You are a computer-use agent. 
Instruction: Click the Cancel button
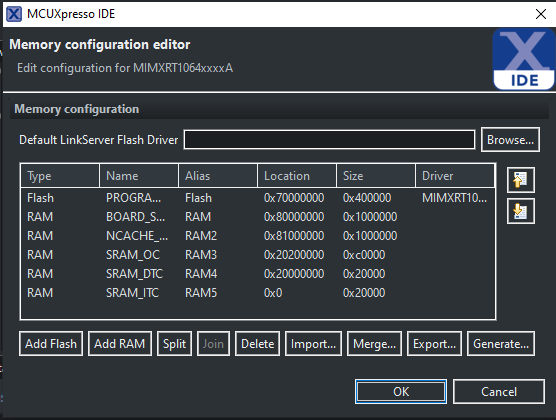(499, 391)
